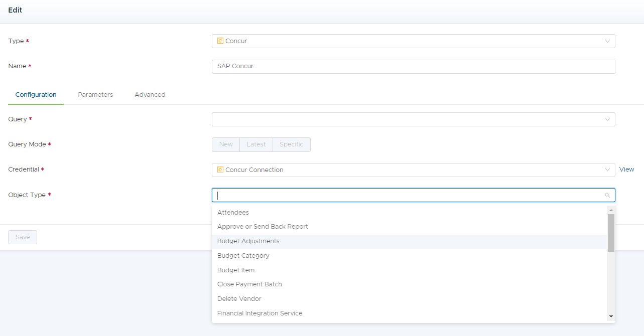644x336 pixels.
Task: Click the Save button
Action: 22,237
